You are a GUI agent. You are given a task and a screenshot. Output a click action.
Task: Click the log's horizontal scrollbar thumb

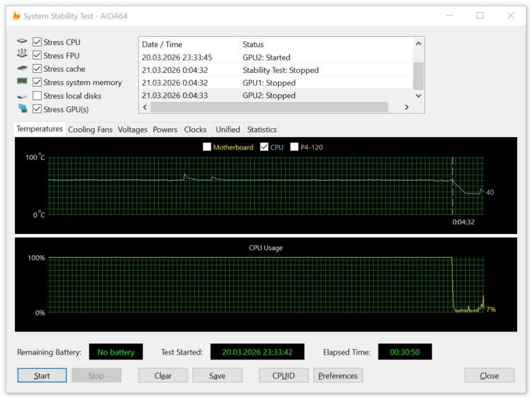click(x=269, y=107)
